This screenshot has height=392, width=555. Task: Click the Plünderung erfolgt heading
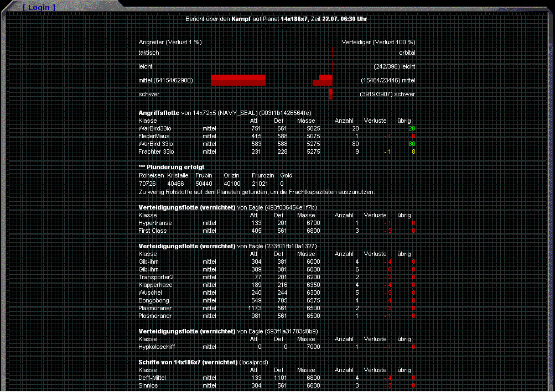(x=173, y=167)
